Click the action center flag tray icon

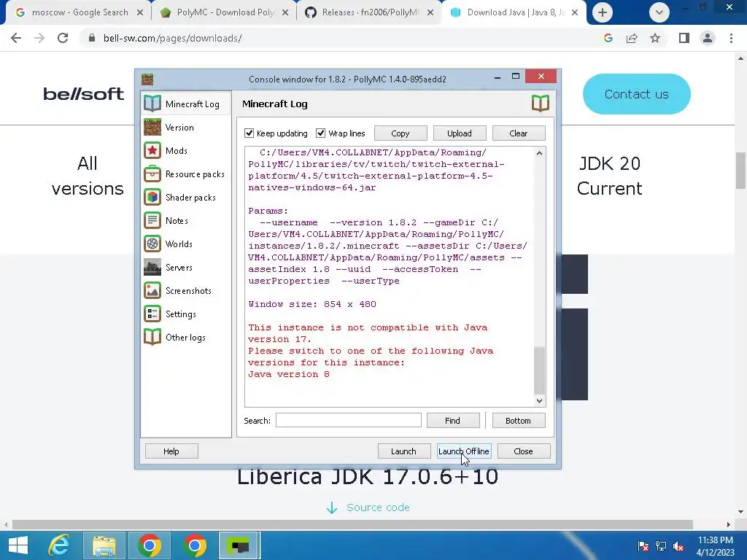pyautogui.click(x=643, y=546)
